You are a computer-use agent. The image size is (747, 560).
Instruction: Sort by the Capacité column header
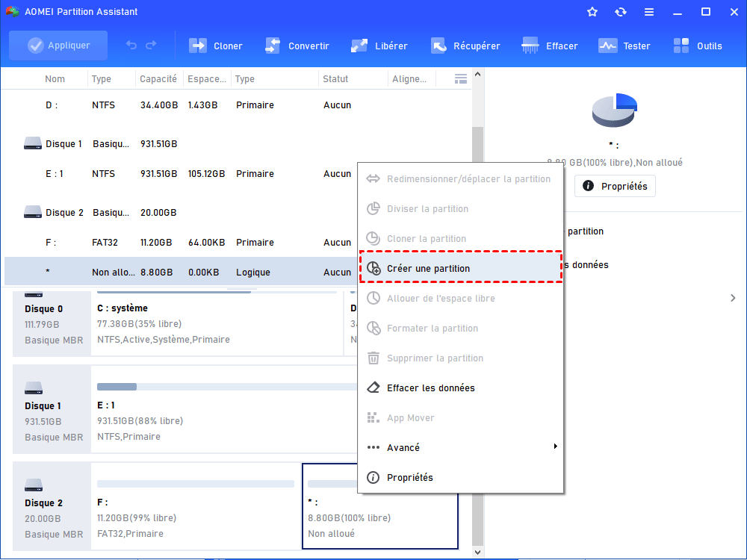(158, 79)
